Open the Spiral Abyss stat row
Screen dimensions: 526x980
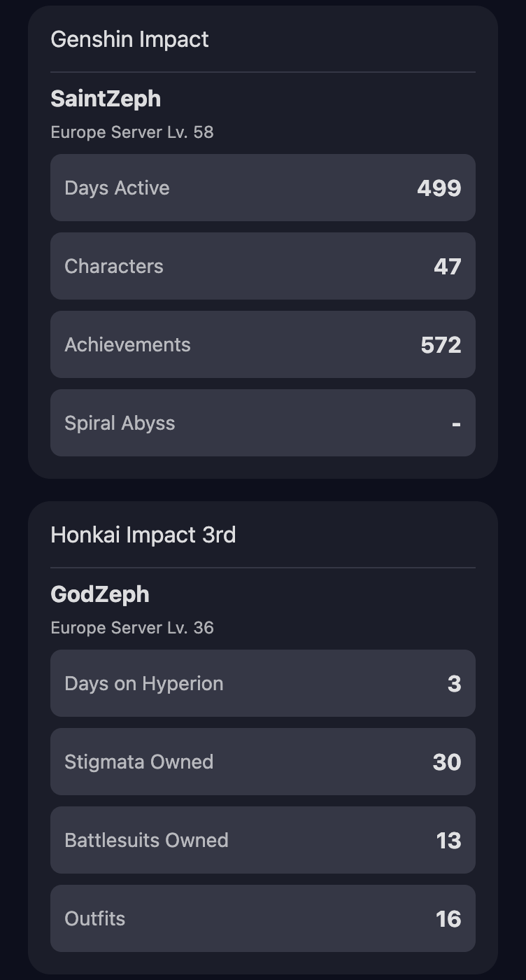click(262, 423)
